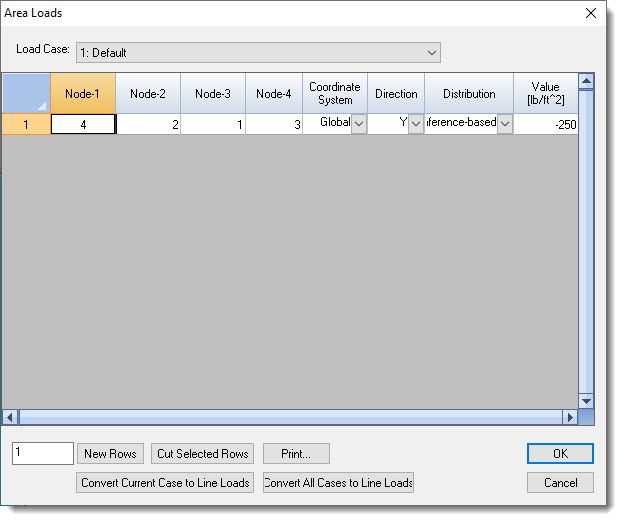622x521 pixels.
Task: Confirm with the OK button
Action: tap(560, 454)
